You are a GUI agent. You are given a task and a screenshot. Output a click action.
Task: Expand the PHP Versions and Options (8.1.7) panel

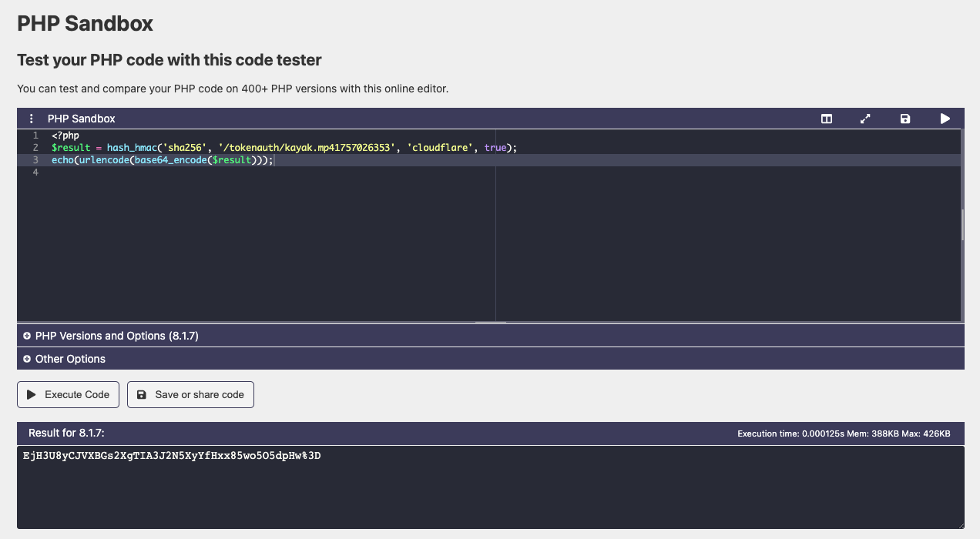[x=116, y=336]
